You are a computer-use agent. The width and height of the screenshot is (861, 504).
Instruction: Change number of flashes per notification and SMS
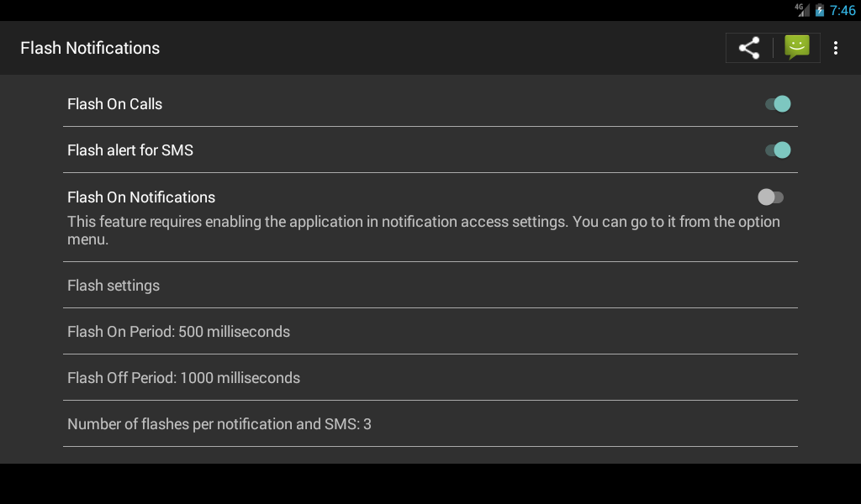pos(219,424)
